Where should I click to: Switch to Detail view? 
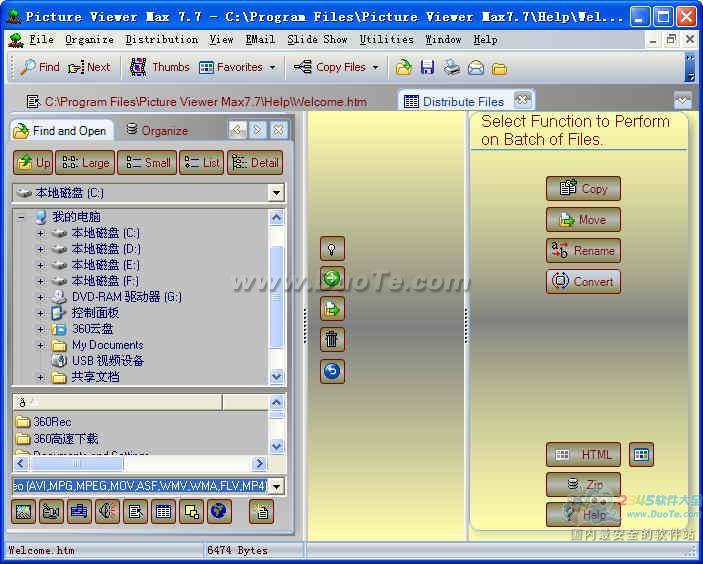(x=255, y=162)
